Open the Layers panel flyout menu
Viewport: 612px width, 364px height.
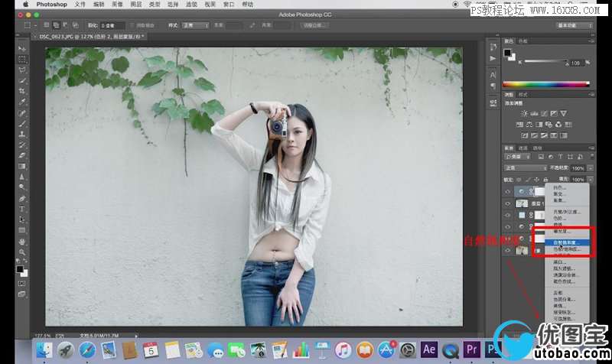[591, 148]
